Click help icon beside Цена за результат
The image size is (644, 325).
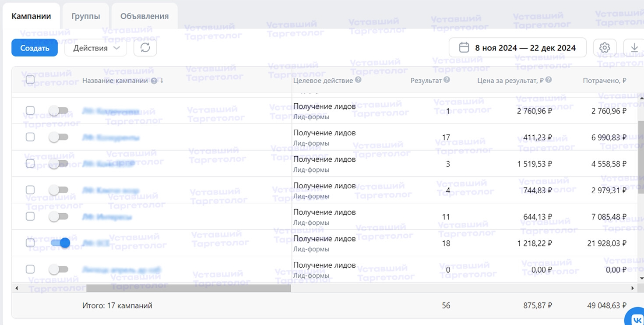point(548,80)
